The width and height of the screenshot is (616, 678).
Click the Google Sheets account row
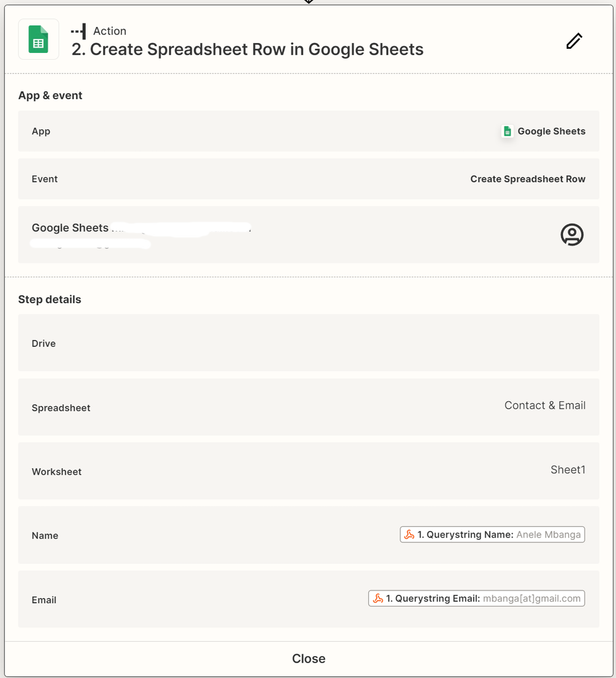tap(308, 235)
